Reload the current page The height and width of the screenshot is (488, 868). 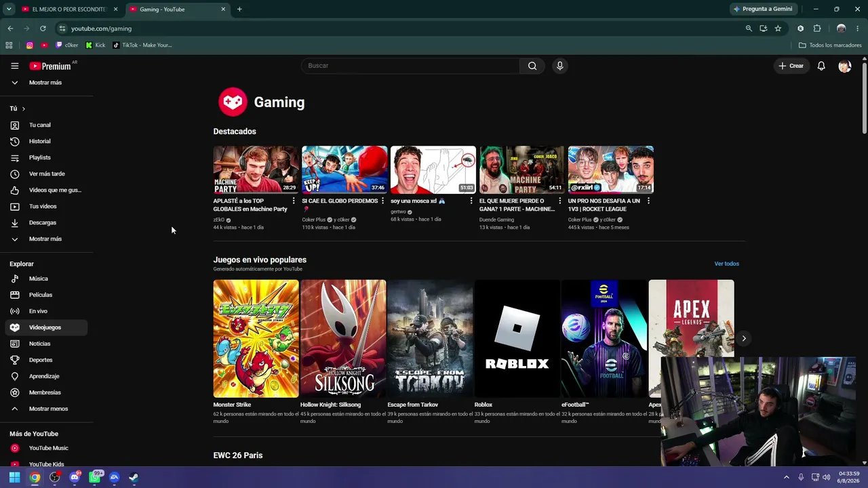pyautogui.click(x=43, y=28)
